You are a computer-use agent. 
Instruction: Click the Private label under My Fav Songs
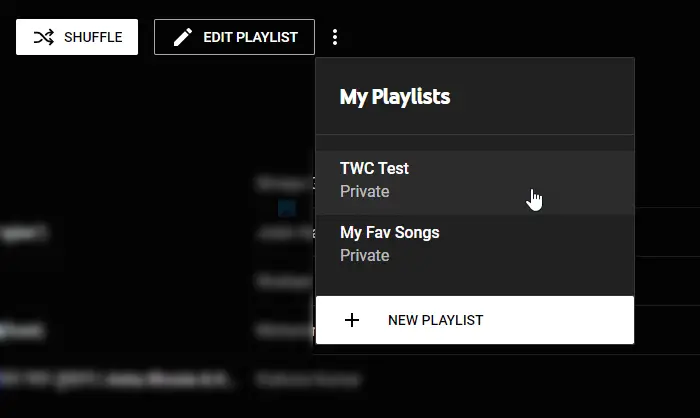point(365,255)
